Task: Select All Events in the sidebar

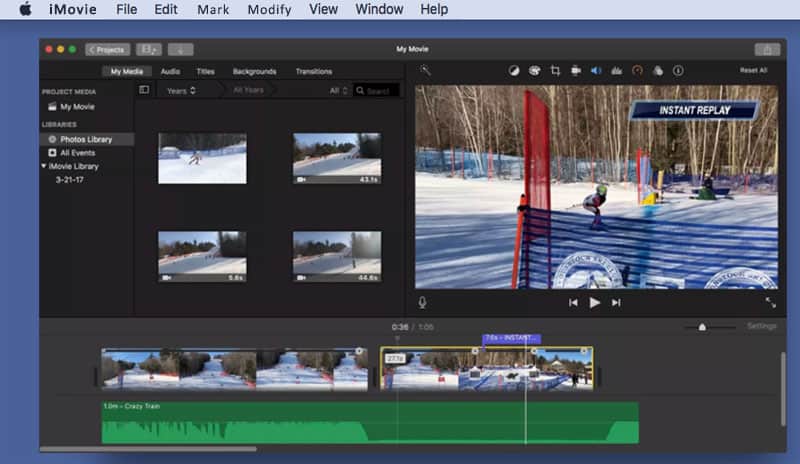Action: [78, 153]
